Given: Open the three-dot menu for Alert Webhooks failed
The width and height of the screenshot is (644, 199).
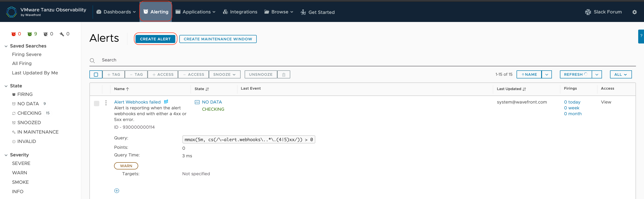Looking at the screenshot, I should [x=106, y=103].
